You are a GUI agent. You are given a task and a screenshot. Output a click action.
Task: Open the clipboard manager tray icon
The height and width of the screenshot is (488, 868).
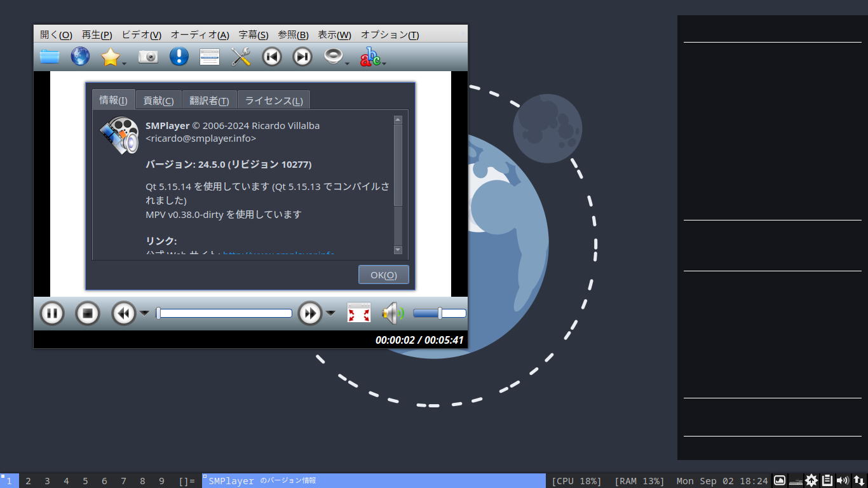tap(827, 480)
